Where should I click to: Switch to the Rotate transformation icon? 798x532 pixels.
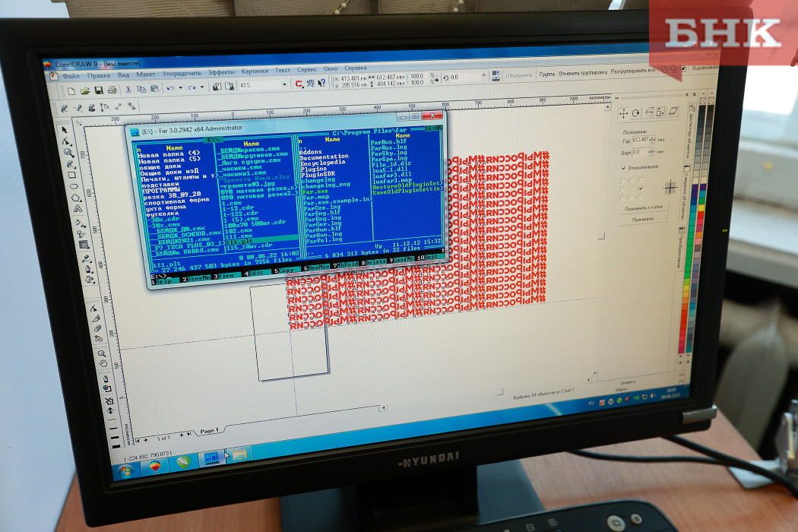coord(636,113)
